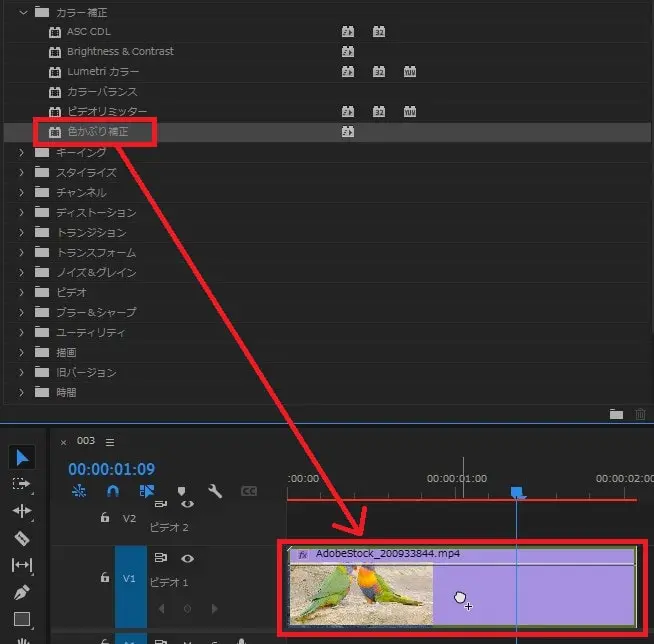Select the Lumetri カラー effect
Screen dimensions: 654x644
[103, 72]
